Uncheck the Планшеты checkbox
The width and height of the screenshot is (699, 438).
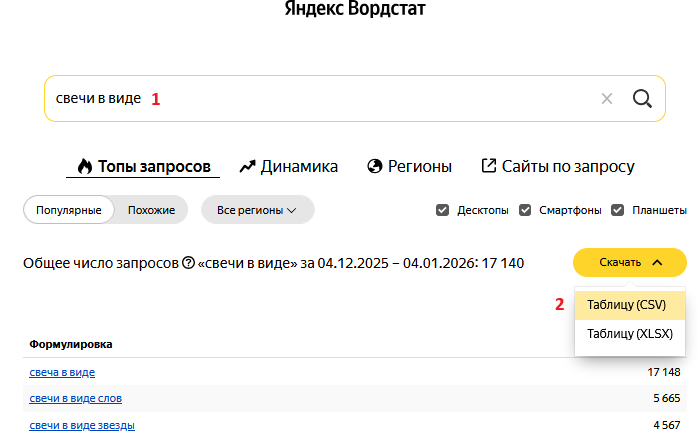point(617,210)
